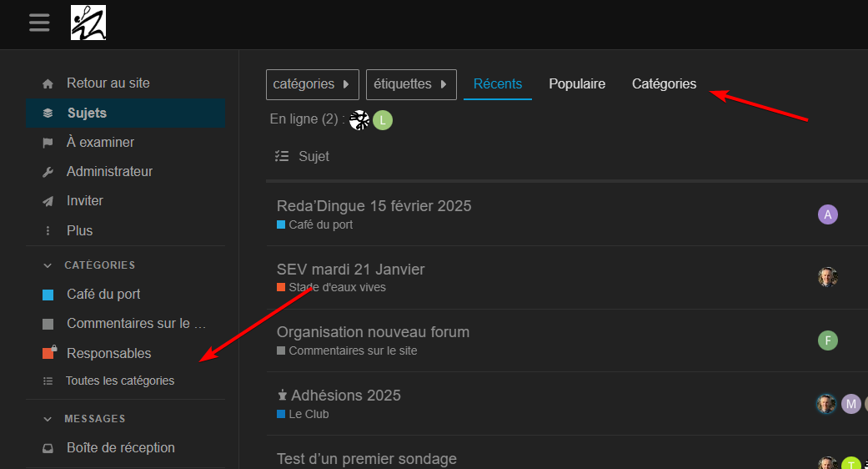Open topic SEV mardi 21 Janvier
Screen dimensions: 868x469
point(351,269)
